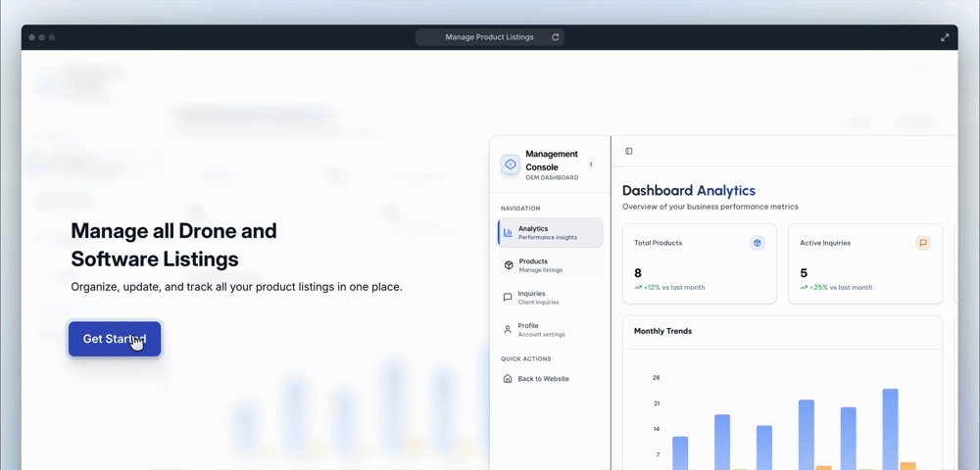The image size is (980, 470).
Task: Click the Get Started button
Action: [x=115, y=339]
